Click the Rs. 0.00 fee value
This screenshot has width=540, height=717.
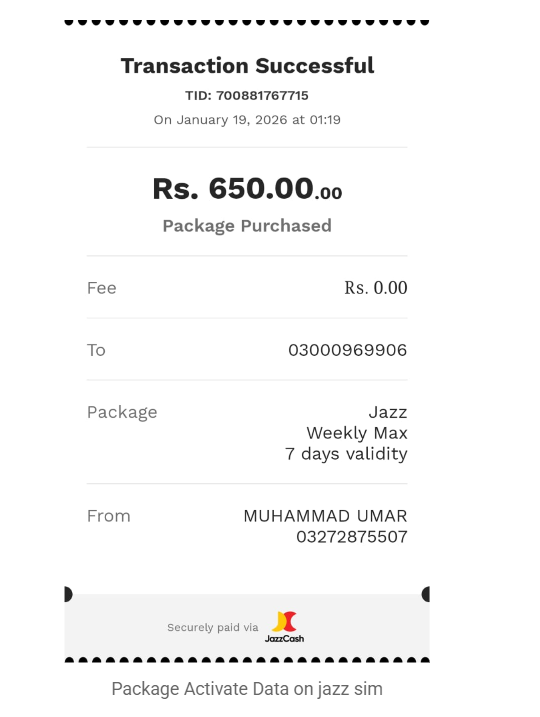pyautogui.click(x=376, y=288)
